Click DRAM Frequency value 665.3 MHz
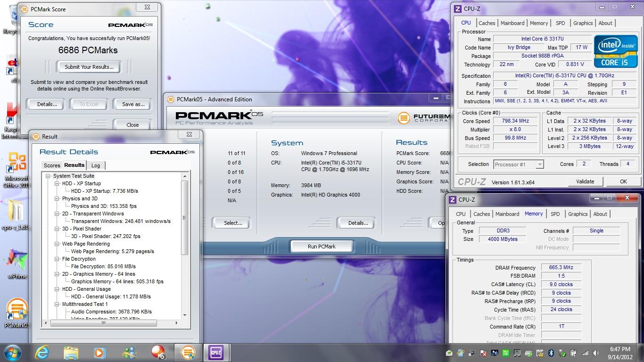Image resolution: width=644 pixels, height=362 pixels. 561,267
